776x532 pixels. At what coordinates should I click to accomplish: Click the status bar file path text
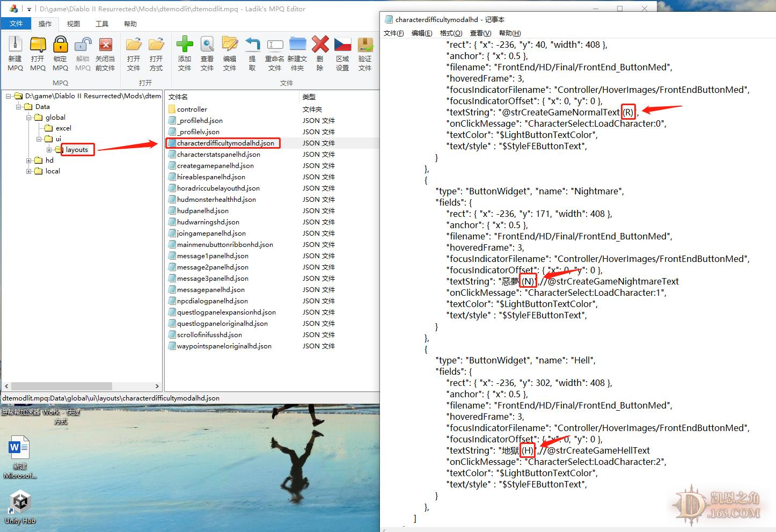[x=111, y=398]
